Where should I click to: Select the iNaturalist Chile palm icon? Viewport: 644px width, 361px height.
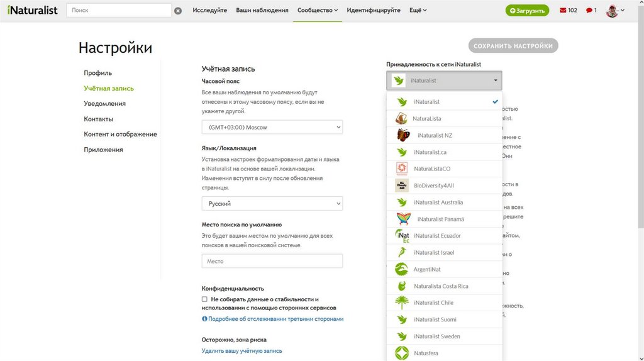pos(402,303)
